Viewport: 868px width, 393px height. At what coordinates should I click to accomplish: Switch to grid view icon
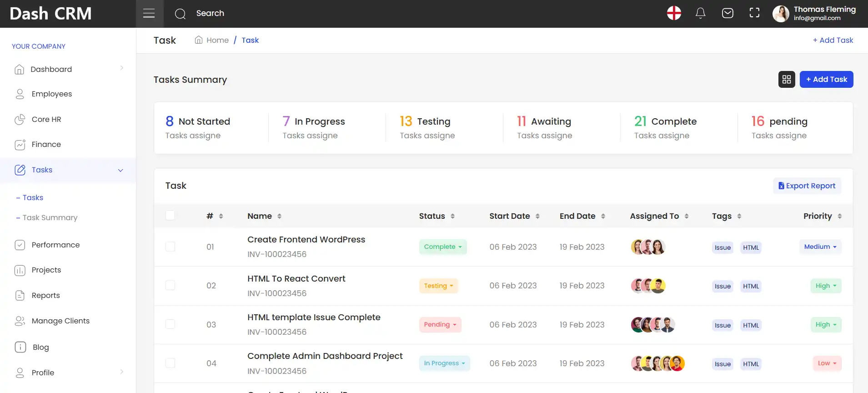pos(787,80)
